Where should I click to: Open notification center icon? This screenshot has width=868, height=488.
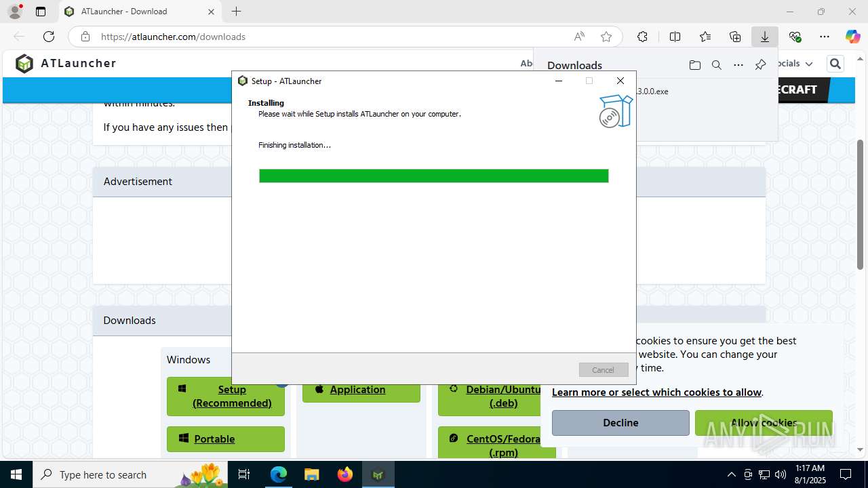(846, 474)
